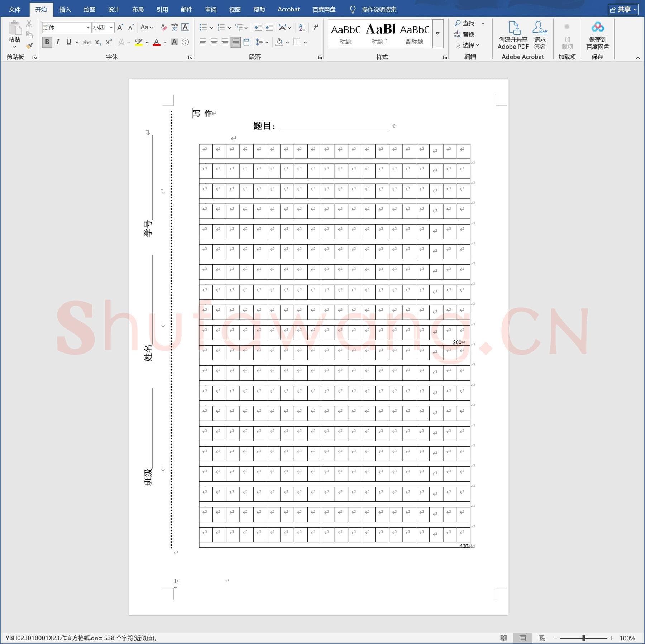Screen dimensions: 645x644
Task: Toggle Bold formatting
Action: [x=47, y=42]
